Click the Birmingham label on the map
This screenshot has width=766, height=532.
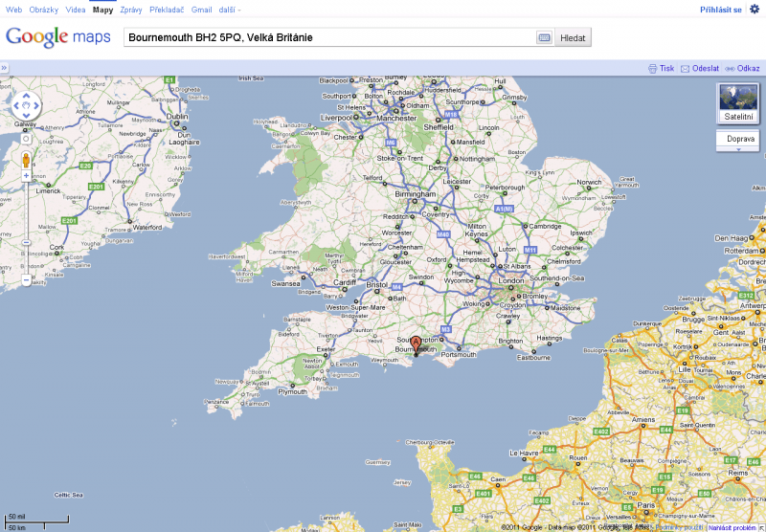(x=415, y=194)
